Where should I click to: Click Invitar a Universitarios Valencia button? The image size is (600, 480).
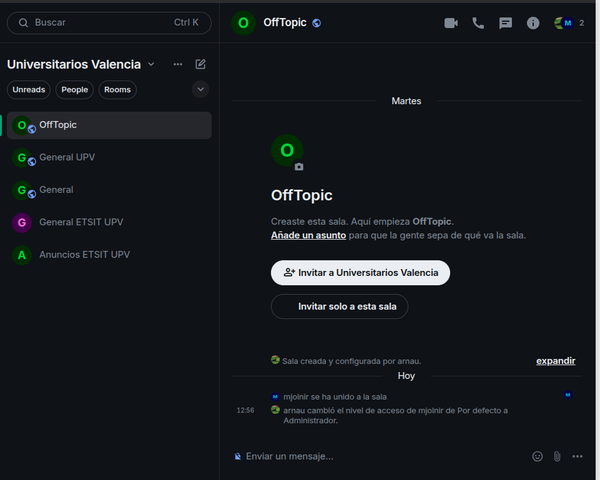coord(360,273)
